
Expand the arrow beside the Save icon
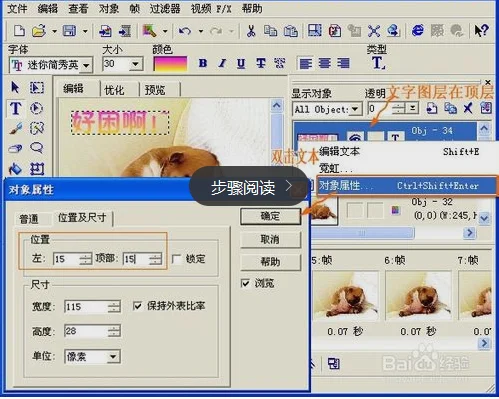[x=85, y=31]
